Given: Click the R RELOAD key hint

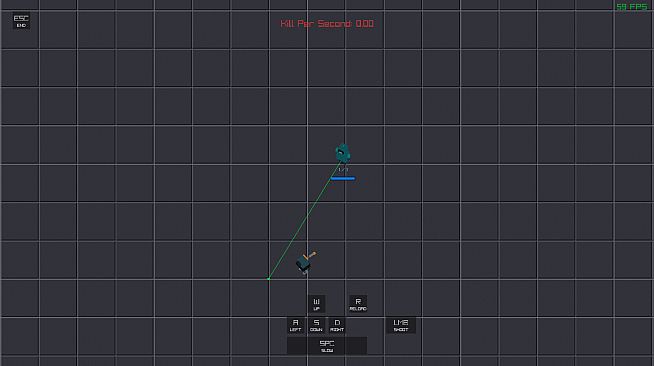Looking at the screenshot, I should coord(358,304).
